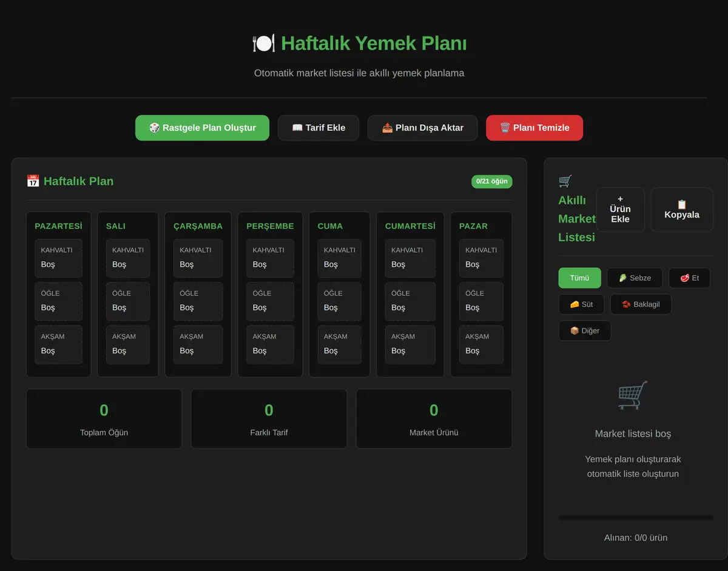Image resolution: width=728 pixels, height=571 pixels.
Task: Click Rastgele Plan Oluştur button
Action: click(202, 128)
